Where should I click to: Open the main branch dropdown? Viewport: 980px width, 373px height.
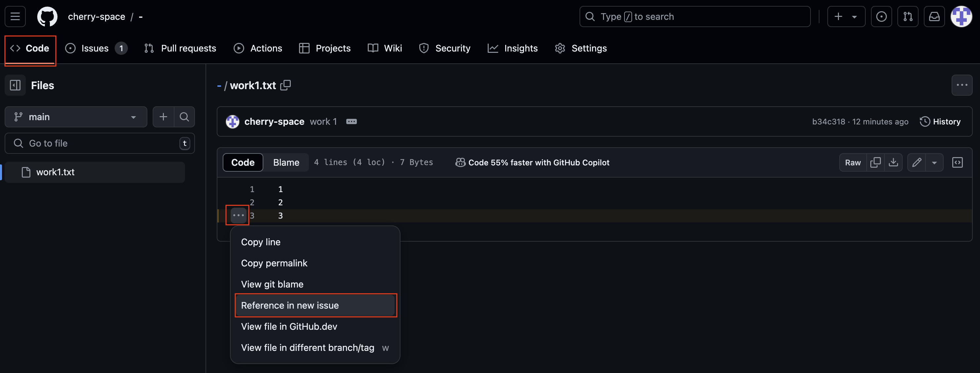(x=76, y=117)
